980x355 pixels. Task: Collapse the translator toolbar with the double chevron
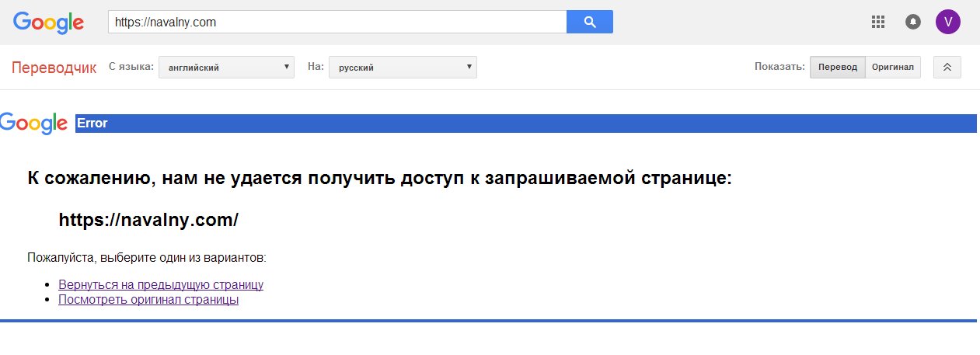(947, 68)
